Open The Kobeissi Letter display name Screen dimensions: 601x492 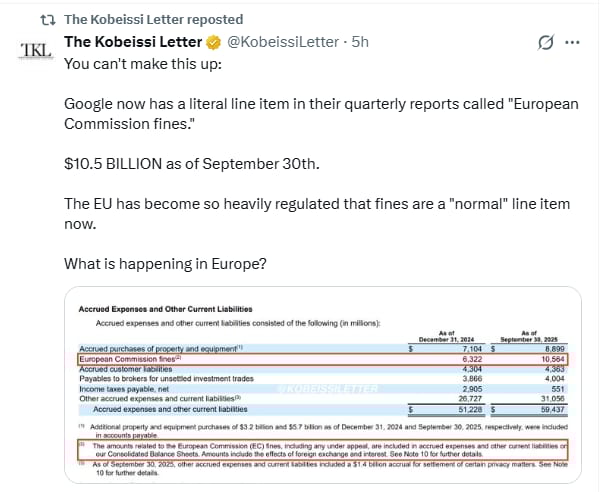click(133, 42)
